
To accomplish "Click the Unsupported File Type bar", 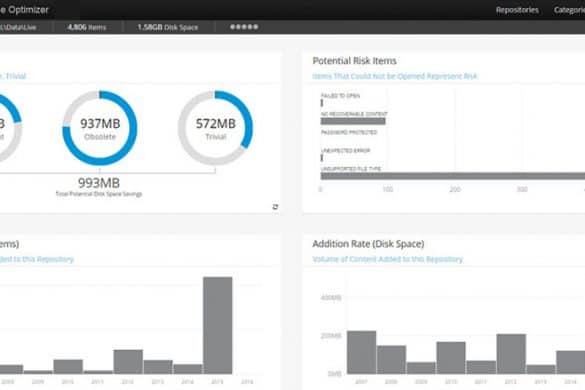I will [x=453, y=176].
